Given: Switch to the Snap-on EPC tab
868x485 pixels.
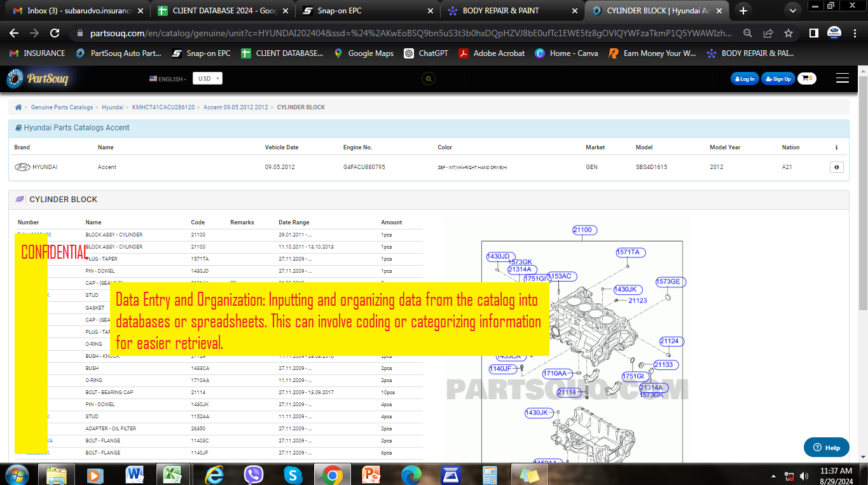Looking at the screenshot, I should point(368,11).
